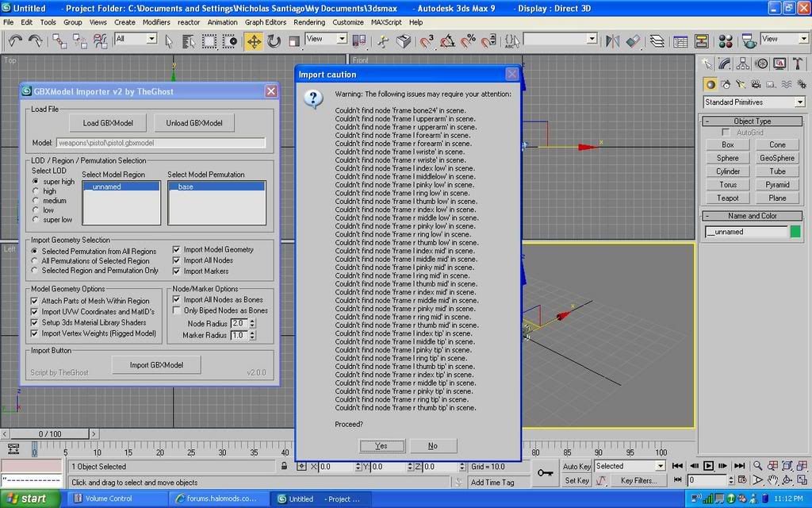Open the Display command panel

point(779,63)
